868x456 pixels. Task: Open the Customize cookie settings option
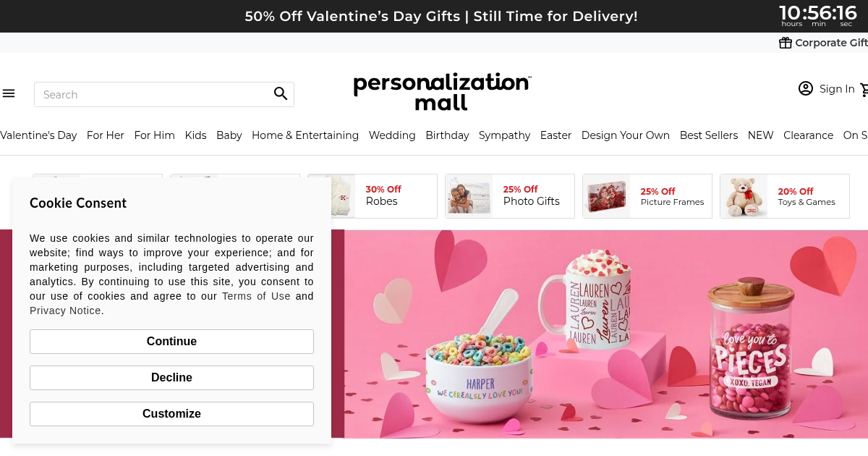tap(171, 413)
